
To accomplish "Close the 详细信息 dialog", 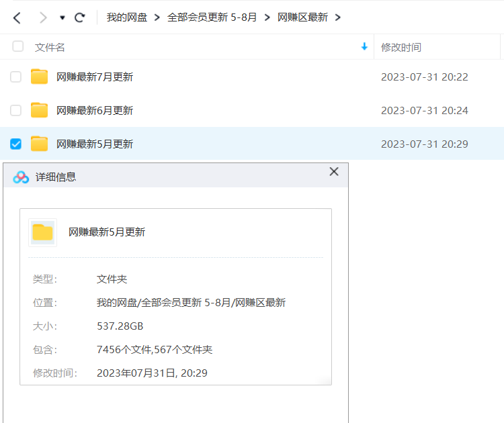I will (x=334, y=172).
